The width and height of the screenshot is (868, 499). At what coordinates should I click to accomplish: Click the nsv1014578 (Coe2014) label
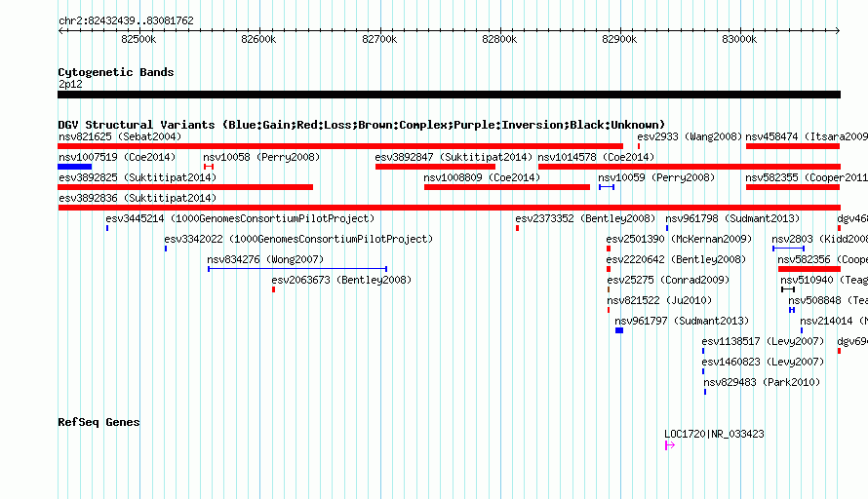click(596, 157)
